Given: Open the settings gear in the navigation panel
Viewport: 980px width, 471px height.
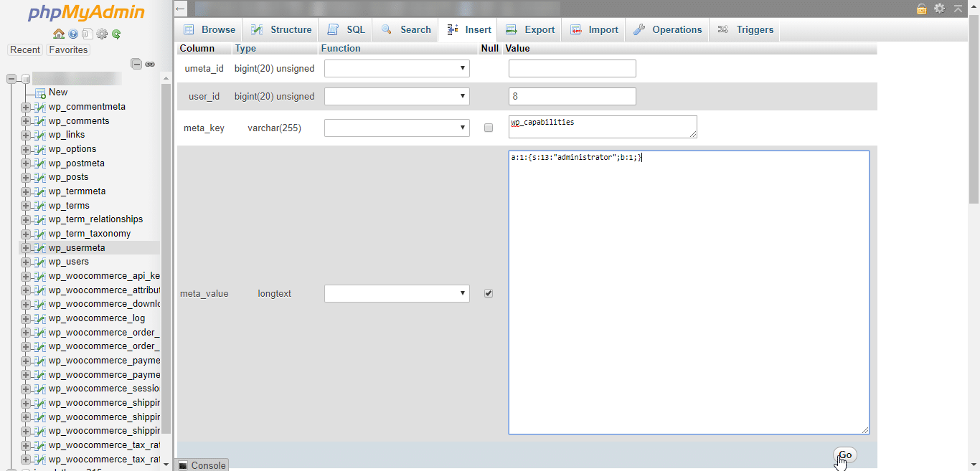Looking at the screenshot, I should [x=102, y=34].
